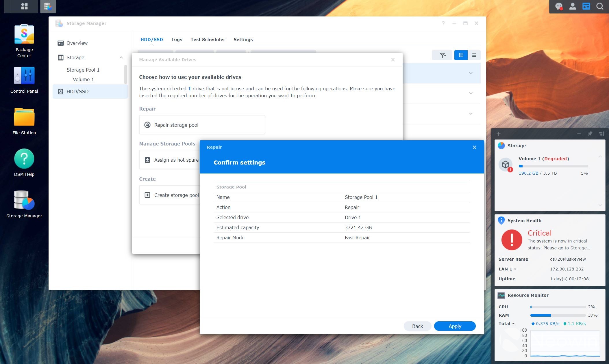Screen dimensions: 609x364
Task: Switch to the Logs tab
Action: click(x=177, y=39)
